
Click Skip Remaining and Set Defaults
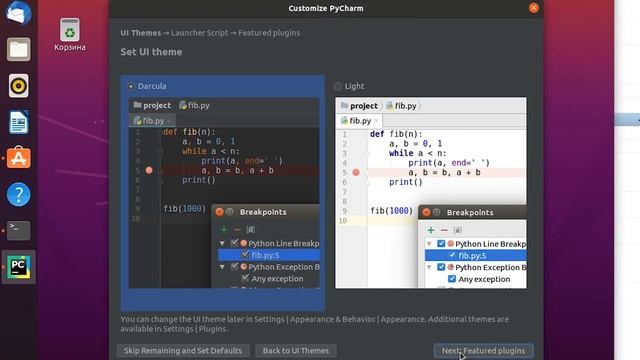pos(183,351)
